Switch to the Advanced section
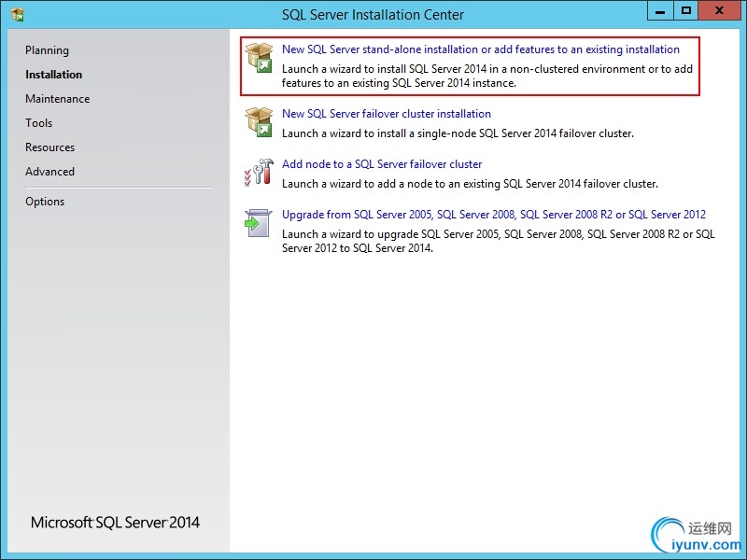The width and height of the screenshot is (747, 560). point(50,172)
